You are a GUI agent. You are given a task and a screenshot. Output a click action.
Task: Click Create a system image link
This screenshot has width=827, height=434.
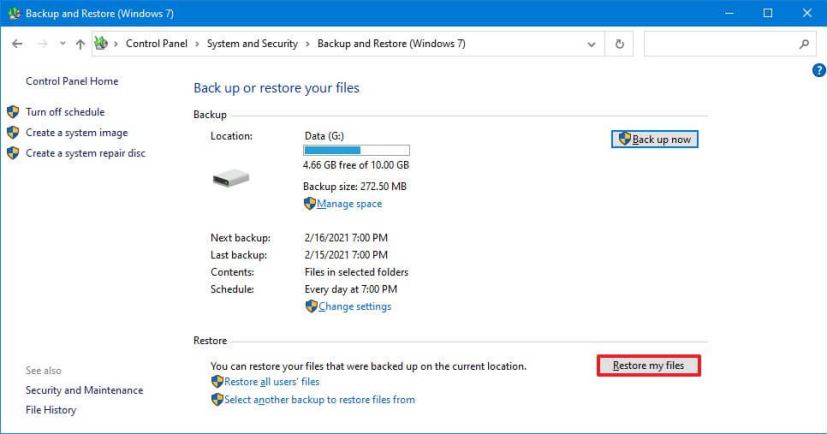[76, 132]
